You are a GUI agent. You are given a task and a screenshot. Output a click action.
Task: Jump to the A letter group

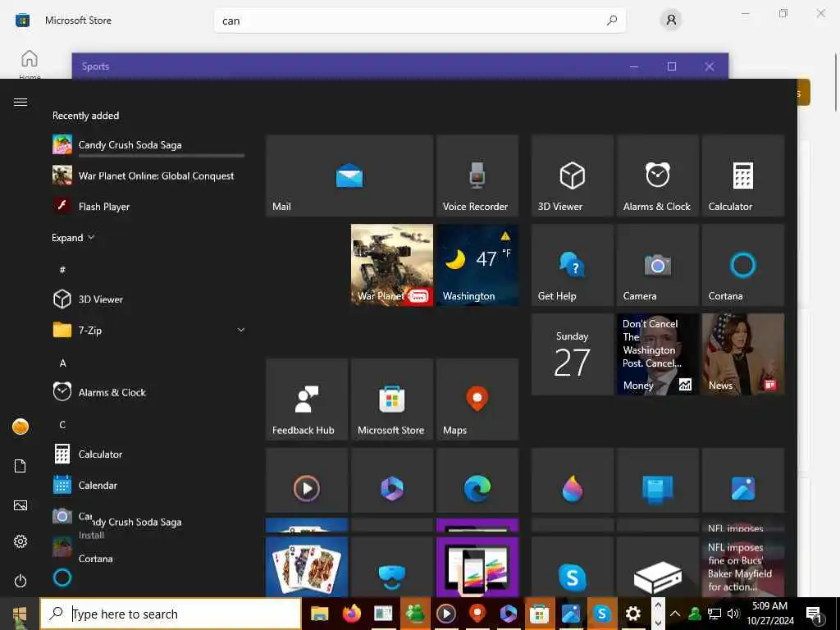tap(62, 363)
